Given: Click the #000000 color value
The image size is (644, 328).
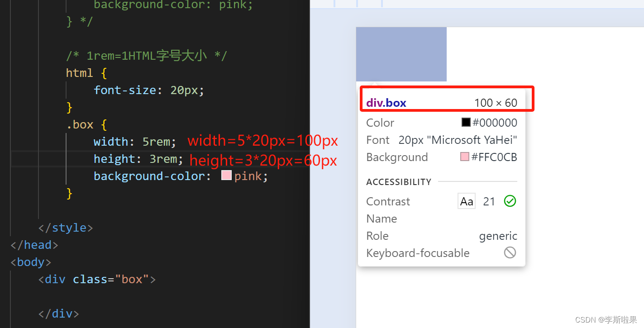Looking at the screenshot, I should coord(495,123).
